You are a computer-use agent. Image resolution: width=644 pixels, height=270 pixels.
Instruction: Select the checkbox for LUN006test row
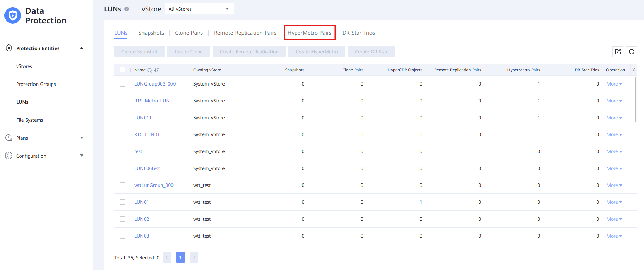click(122, 168)
